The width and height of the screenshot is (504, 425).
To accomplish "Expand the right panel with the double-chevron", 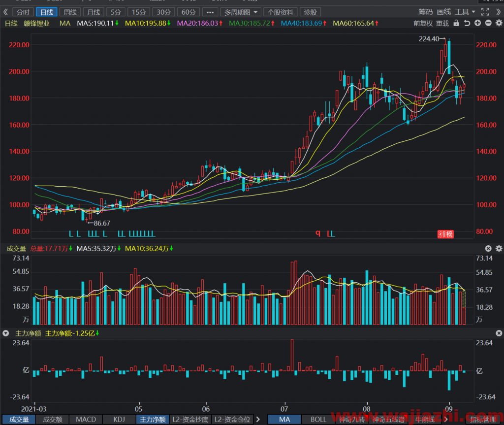I will click(499, 12).
